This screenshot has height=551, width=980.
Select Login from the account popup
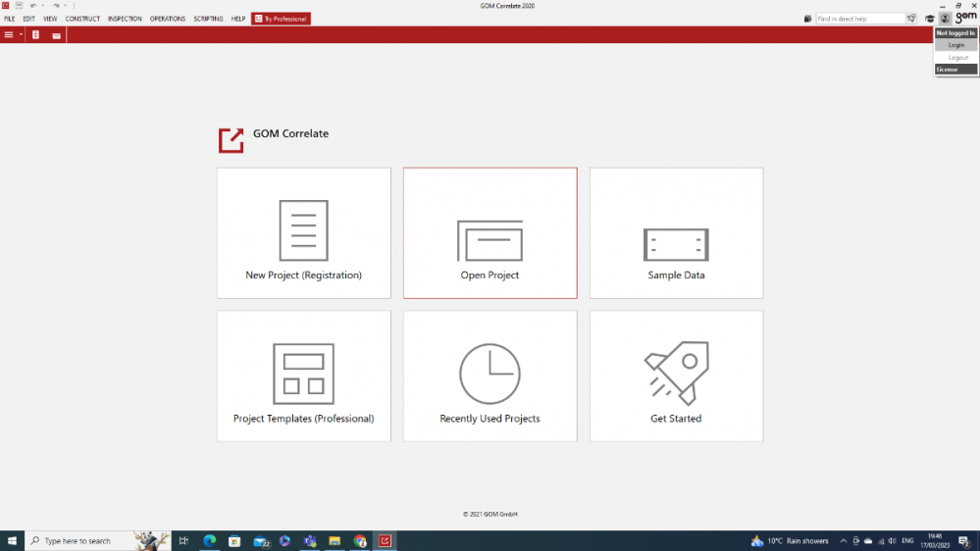point(955,45)
